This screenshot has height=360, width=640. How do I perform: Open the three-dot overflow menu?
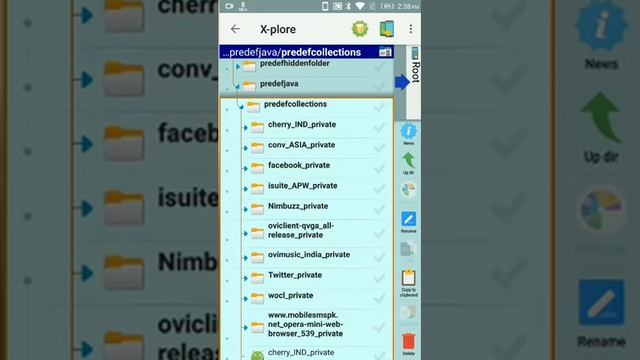tap(411, 29)
